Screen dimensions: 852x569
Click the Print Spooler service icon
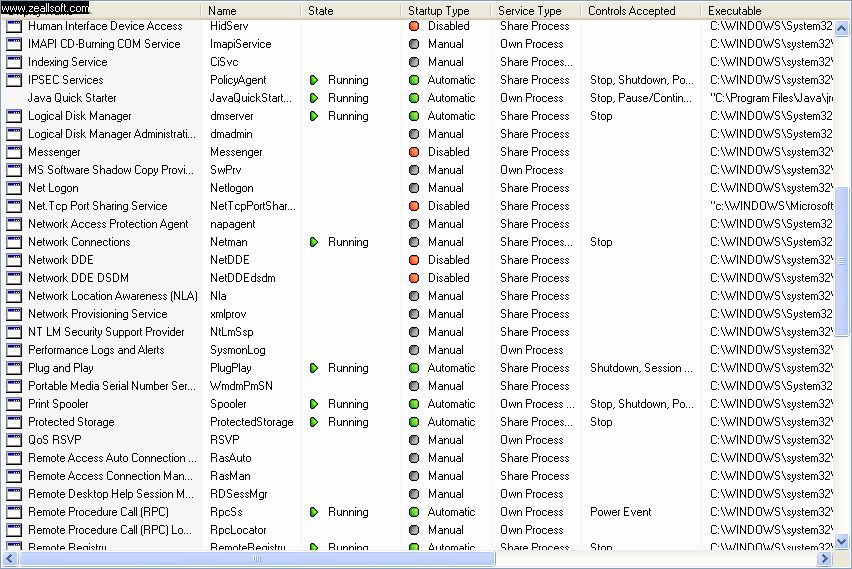pos(14,404)
